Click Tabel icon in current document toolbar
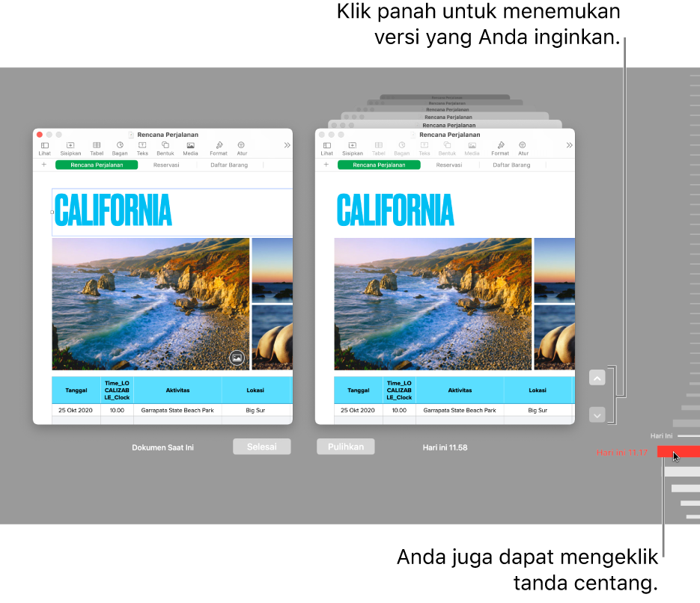 pos(97,149)
